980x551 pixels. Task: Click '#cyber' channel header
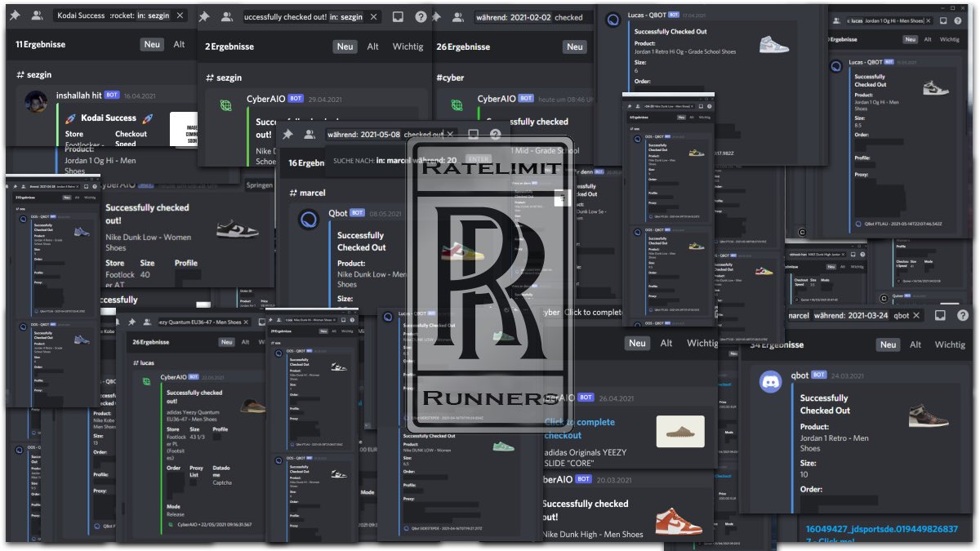pyautogui.click(x=450, y=78)
